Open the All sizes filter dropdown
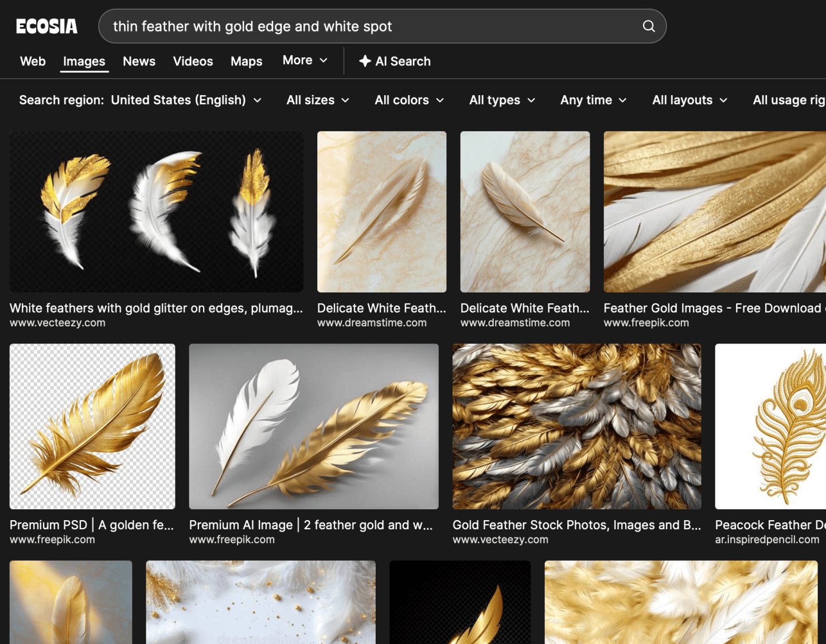This screenshot has height=644, width=826. (317, 100)
